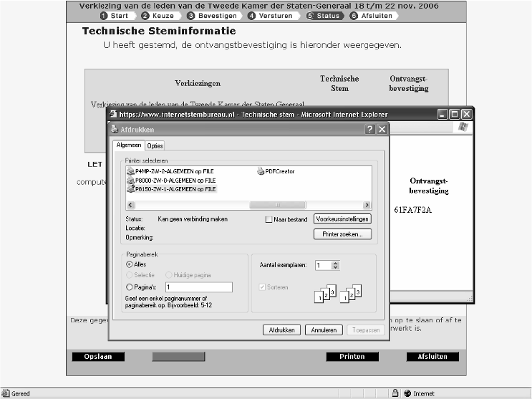532x399 pixels.
Task: Minimize the Technische stem Internet Explorer window
Action: (x=442, y=115)
